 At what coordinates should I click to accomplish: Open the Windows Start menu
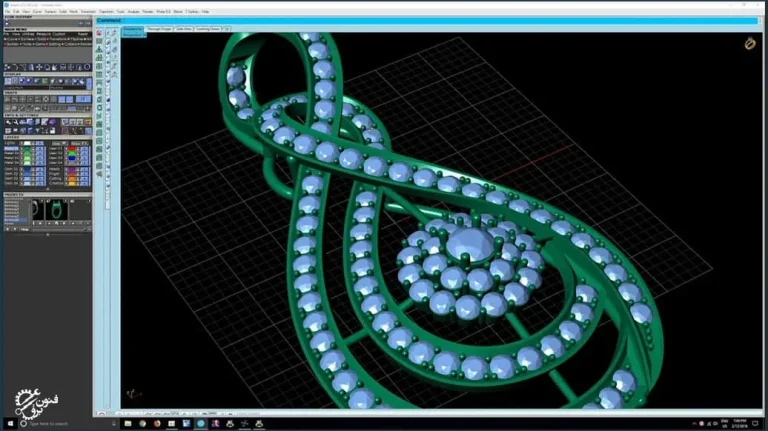[9, 424]
